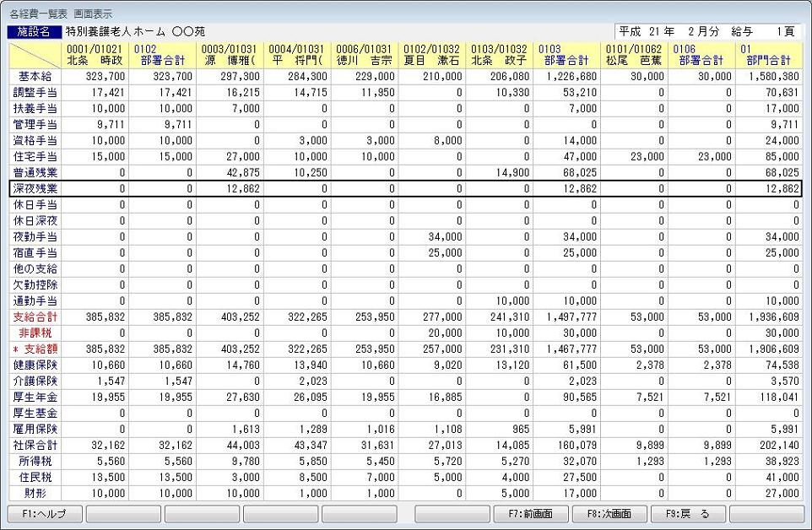Select the 社保合計 row label

[x=36, y=445]
